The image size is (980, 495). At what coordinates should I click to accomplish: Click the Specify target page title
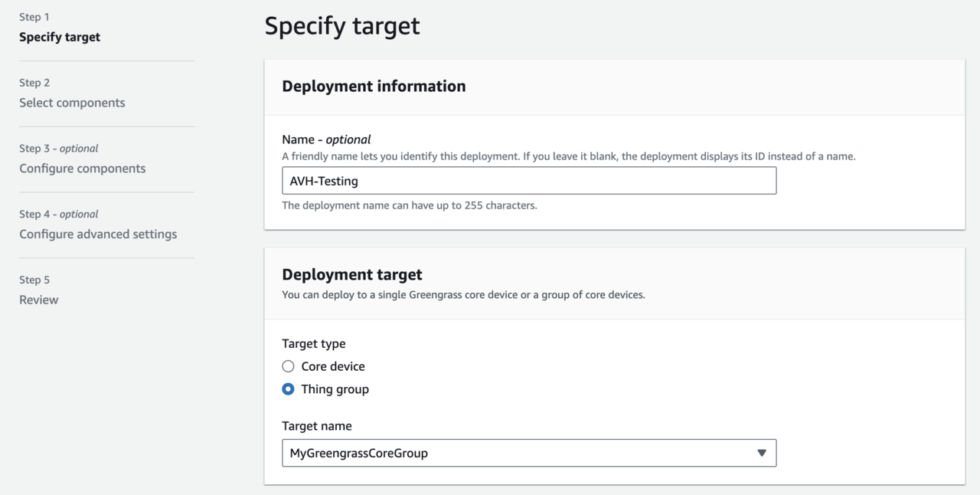coord(341,25)
